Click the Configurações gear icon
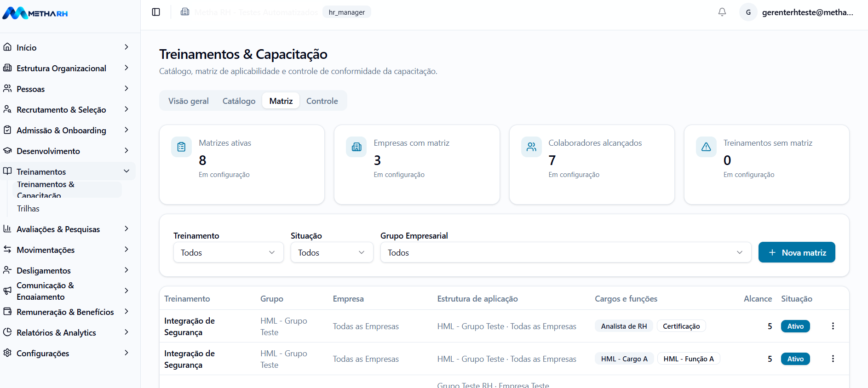 (x=7, y=353)
